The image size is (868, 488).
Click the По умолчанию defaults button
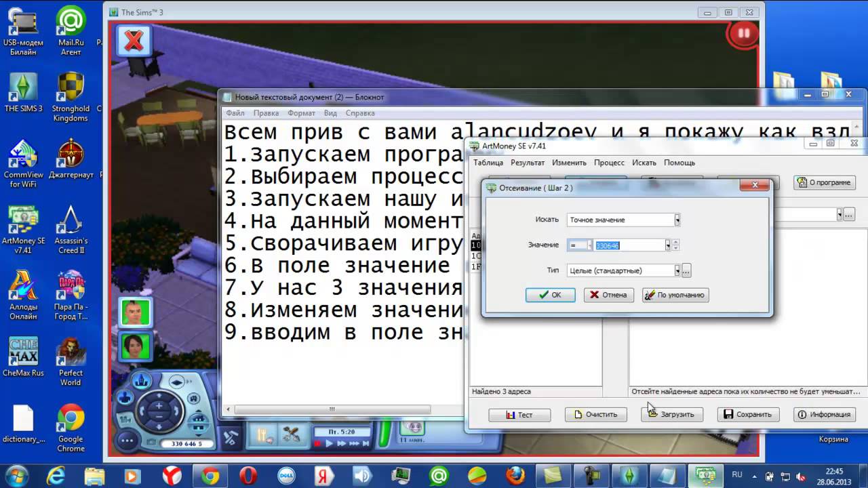pyautogui.click(x=675, y=295)
